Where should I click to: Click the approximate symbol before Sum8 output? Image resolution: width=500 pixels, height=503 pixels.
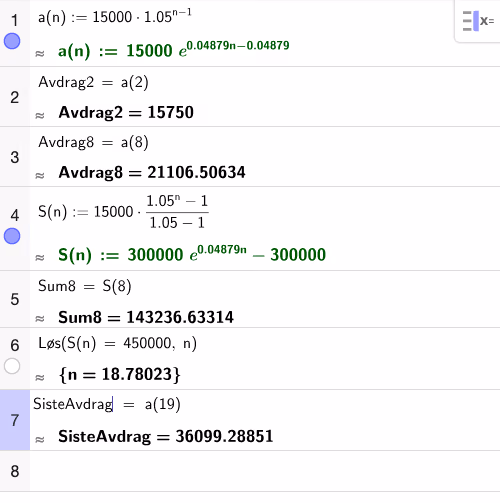click(x=40, y=319)
